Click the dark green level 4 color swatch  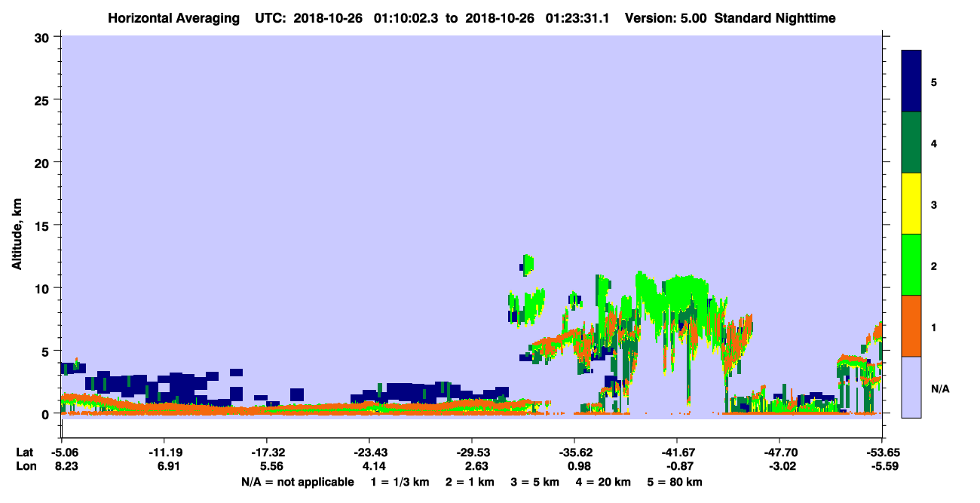pos(911,143)
